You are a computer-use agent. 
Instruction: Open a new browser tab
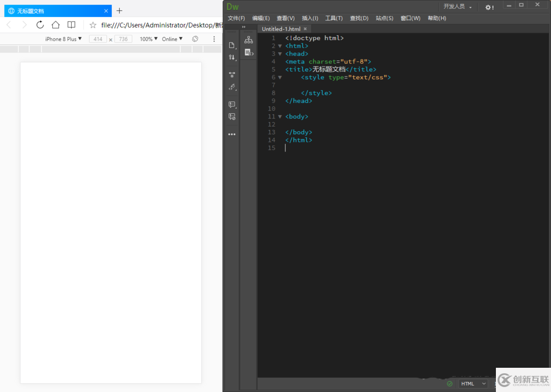point(120,10)
